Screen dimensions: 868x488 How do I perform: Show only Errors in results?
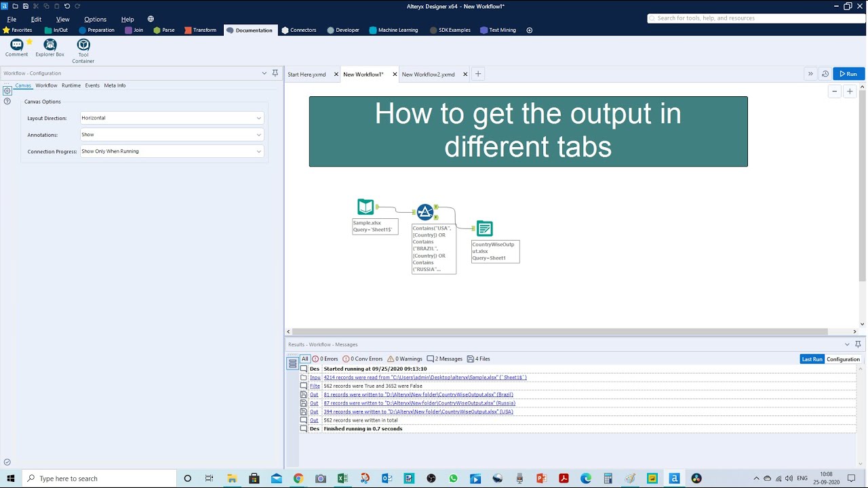[x=325, y=359]
